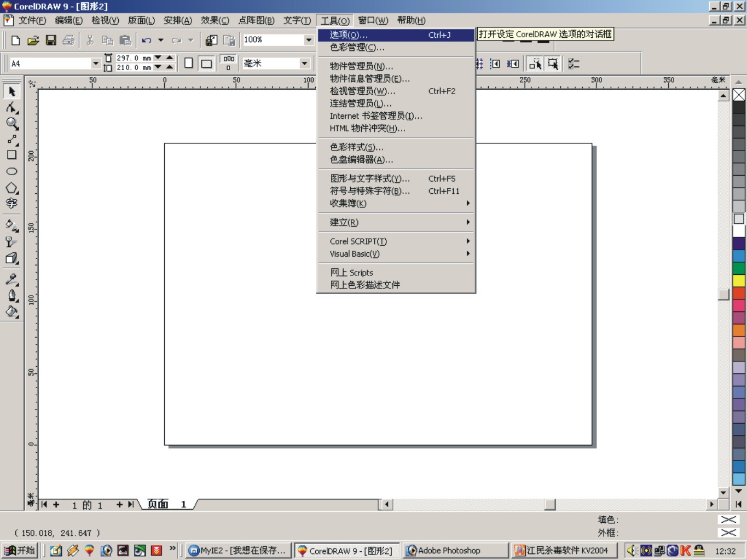
Task: Open the undo history dropdown arrow
Action: point(161,40)
